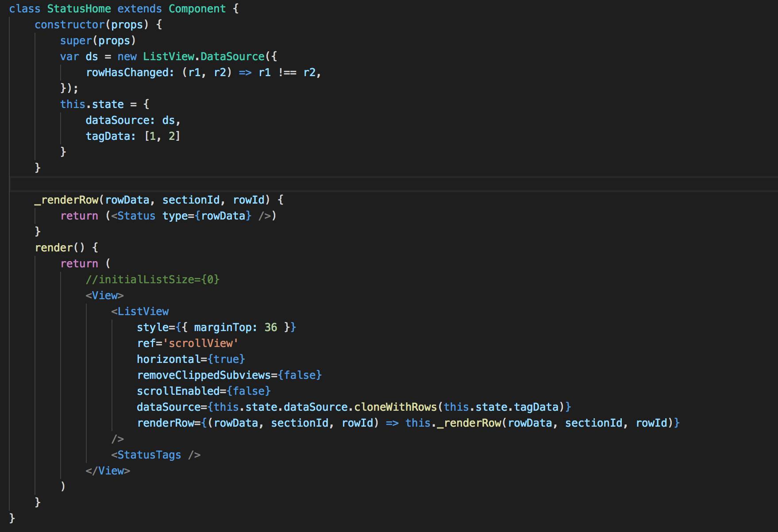Click the Component base class name
The height and width of the screenshot is (532, 778).
[x=197, y=9]
